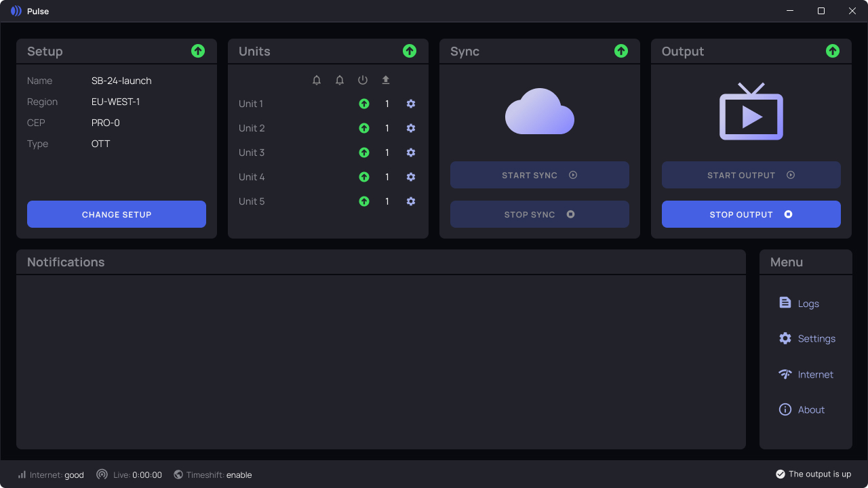The height and width of the screenshot is (488, 868).
Task: Click the Unit 5 gear icon
Action: tap(411, 201)
